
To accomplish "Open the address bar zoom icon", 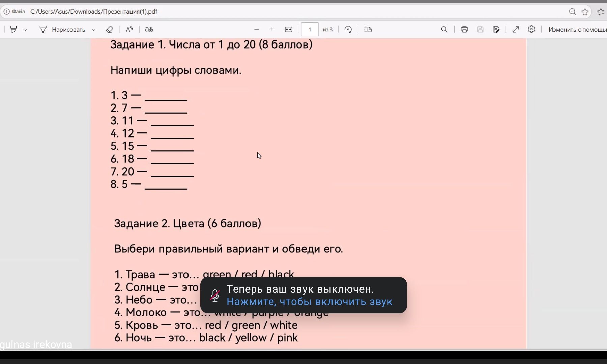I will [x=572, y=12].
